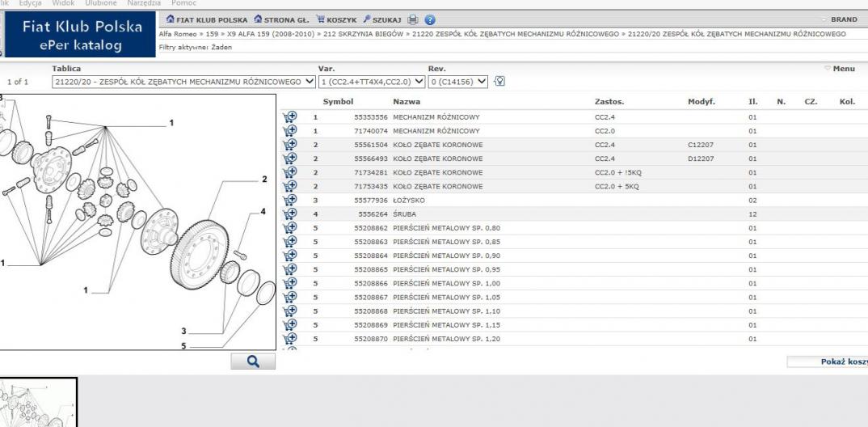Add part 55566493 to cart
This screenshot has height=427, width=868.
(x=289, y=159)
